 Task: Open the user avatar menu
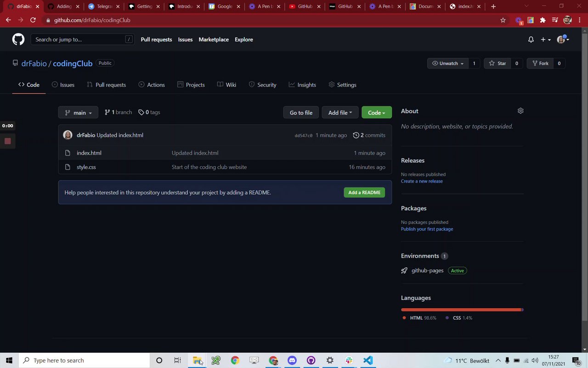click(563, 40)
